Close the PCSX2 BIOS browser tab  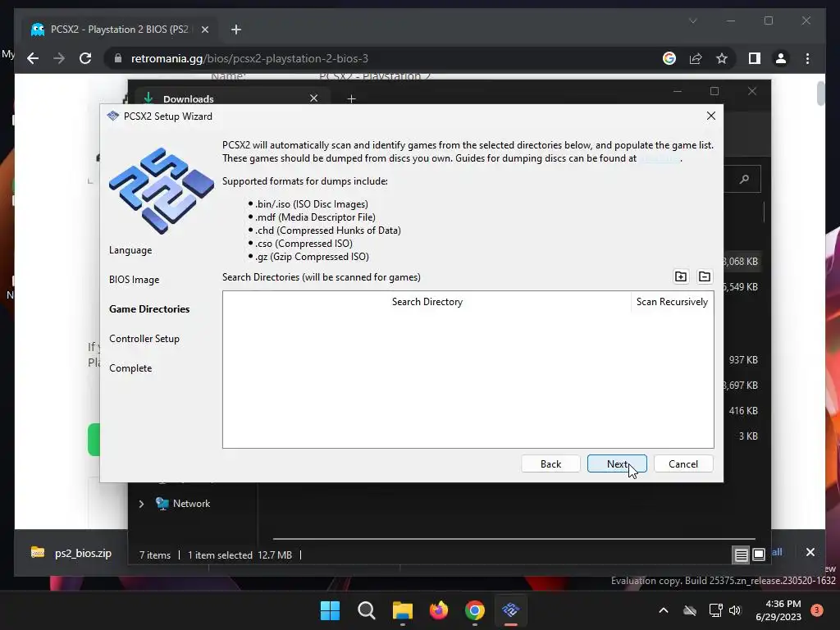(204, 30)
